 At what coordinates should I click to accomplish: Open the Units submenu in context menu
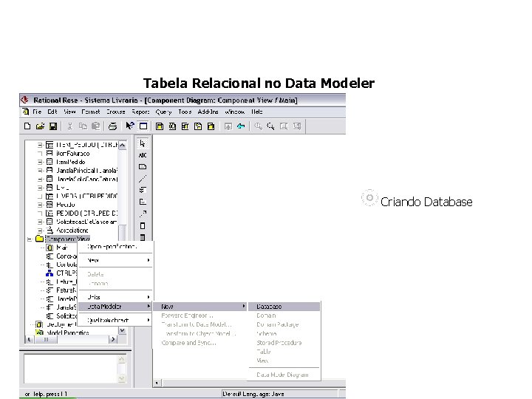[115, 297]
